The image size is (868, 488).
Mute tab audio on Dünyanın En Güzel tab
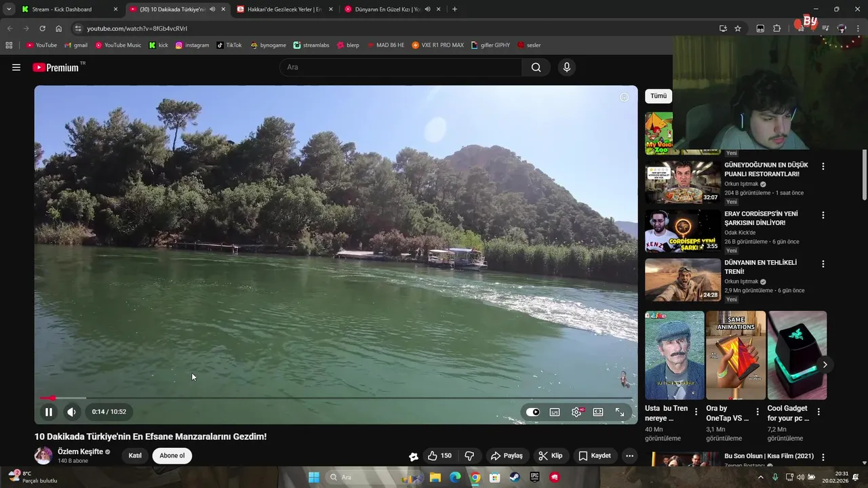(x=427, y=9)
